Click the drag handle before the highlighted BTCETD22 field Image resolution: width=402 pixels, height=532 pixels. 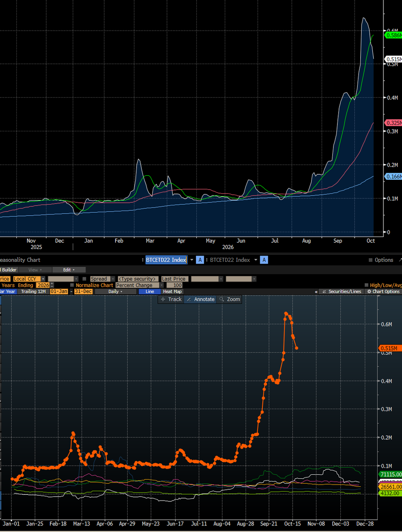click(x=143, y=260)
